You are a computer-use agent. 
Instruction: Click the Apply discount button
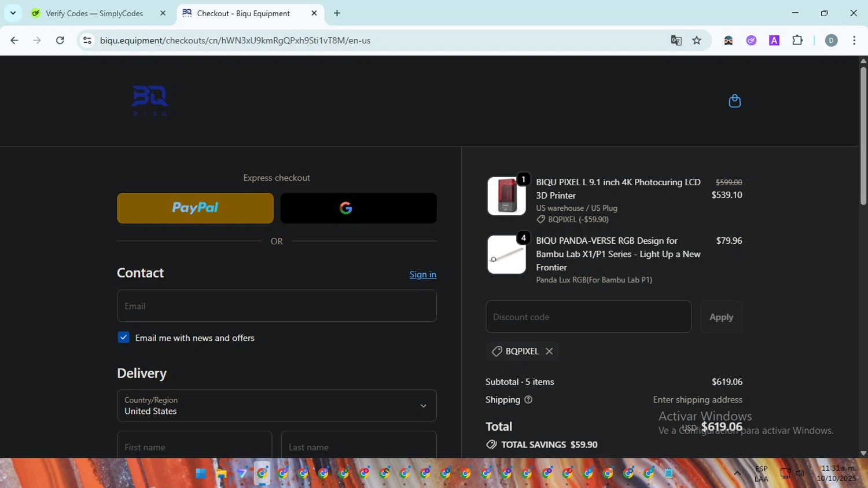[721, 317]
